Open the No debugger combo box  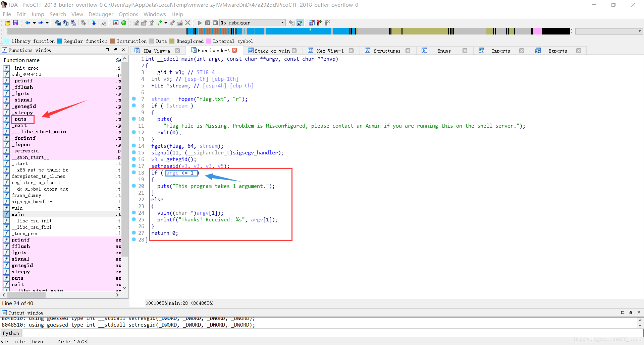pos(252,23)
